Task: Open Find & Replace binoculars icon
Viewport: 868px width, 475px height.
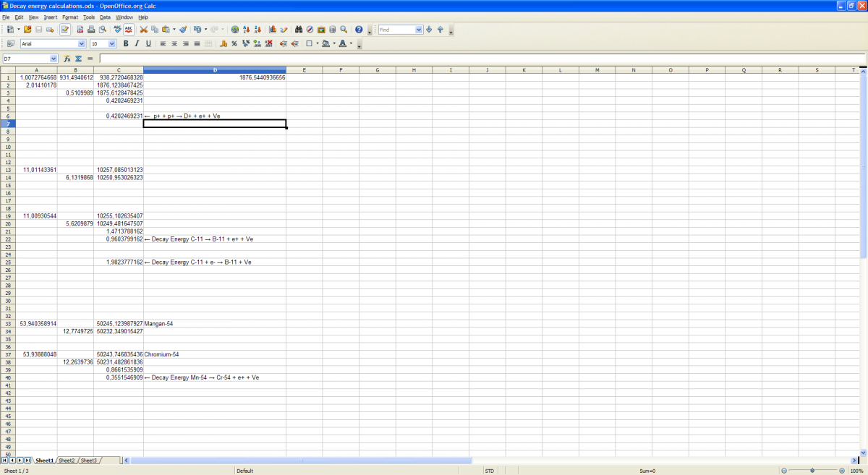Action: [299, 30]
